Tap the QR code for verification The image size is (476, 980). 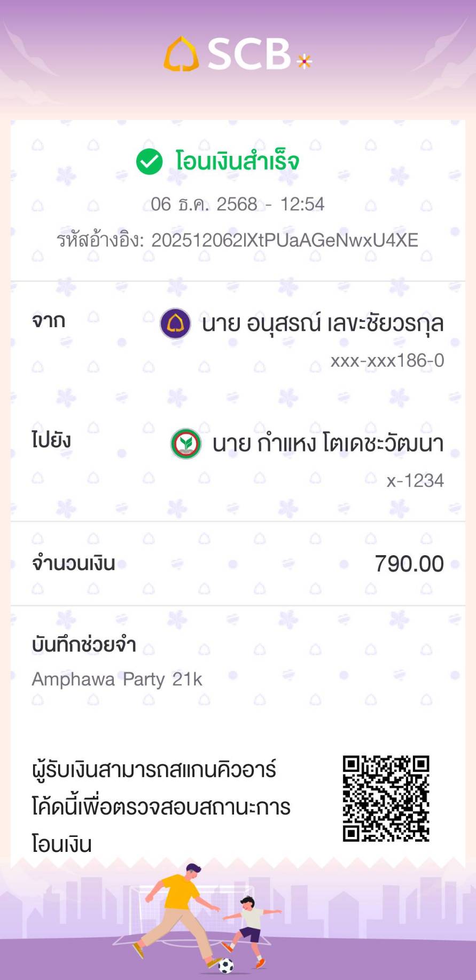tap(386, 799)
